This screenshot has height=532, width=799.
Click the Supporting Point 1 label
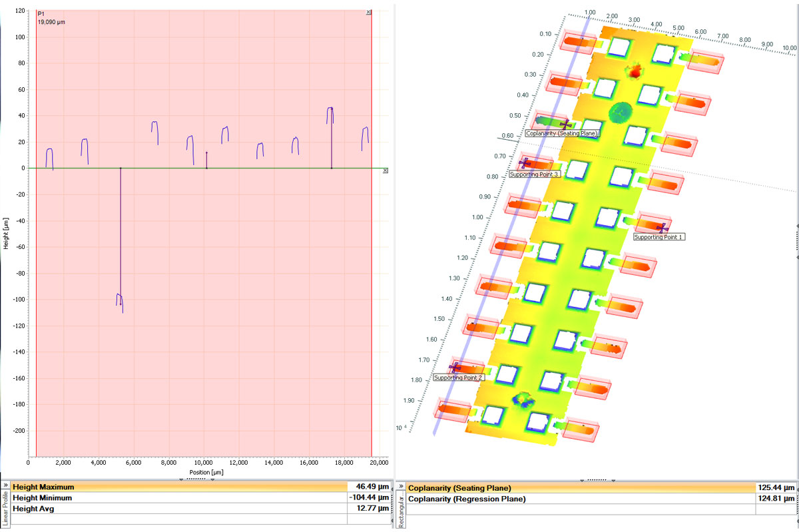[x=659, y=237]
